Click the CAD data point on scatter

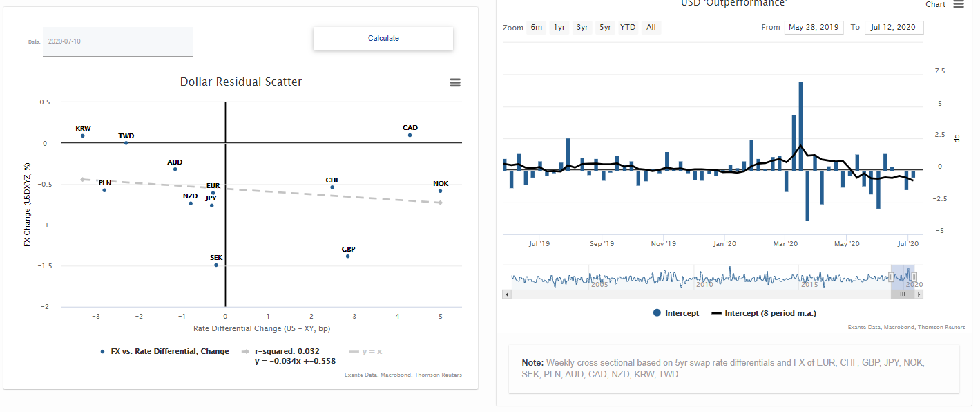point(410,135)
